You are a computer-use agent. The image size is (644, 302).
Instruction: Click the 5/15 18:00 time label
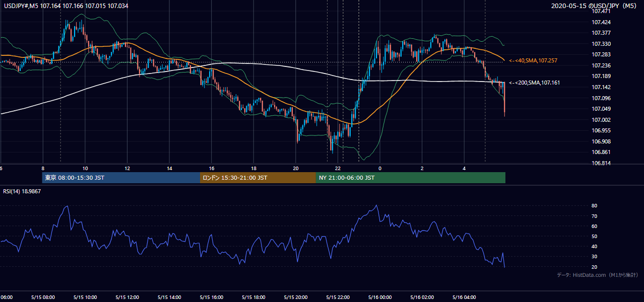(253, 297)
